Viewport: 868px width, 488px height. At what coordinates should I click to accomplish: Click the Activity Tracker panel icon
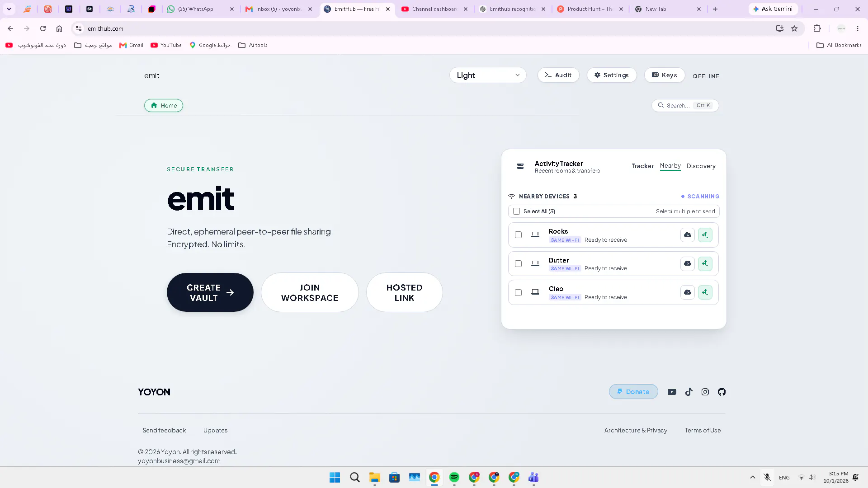pos(520,166)
